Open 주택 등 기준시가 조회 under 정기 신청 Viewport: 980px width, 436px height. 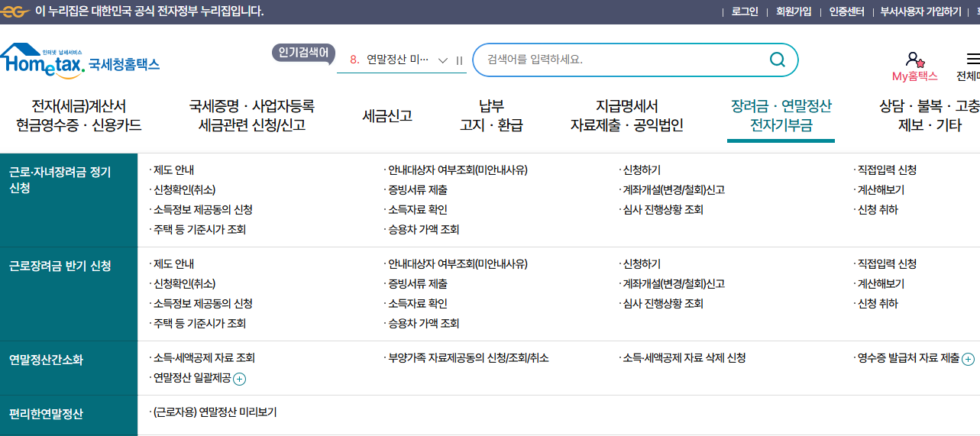(199, 230)
